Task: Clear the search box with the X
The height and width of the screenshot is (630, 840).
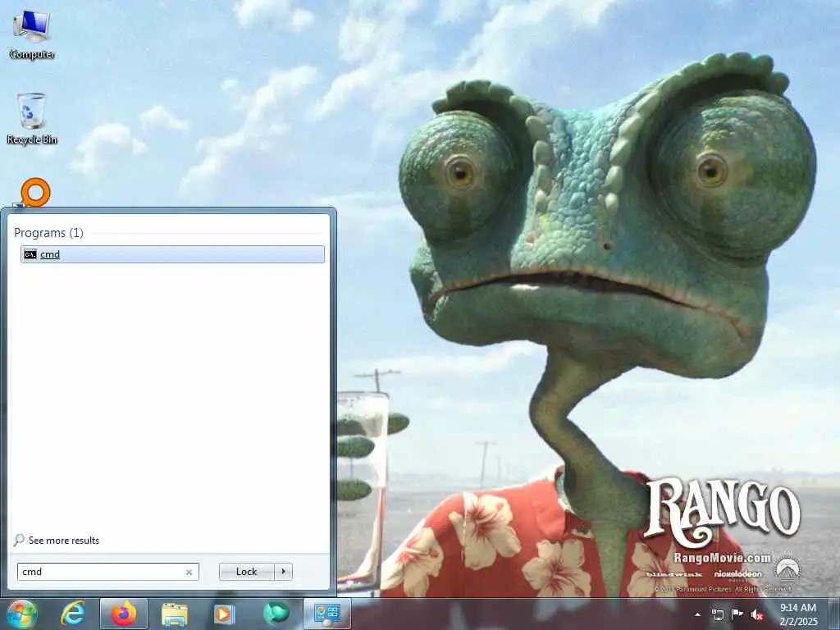Action: (189, 572)
